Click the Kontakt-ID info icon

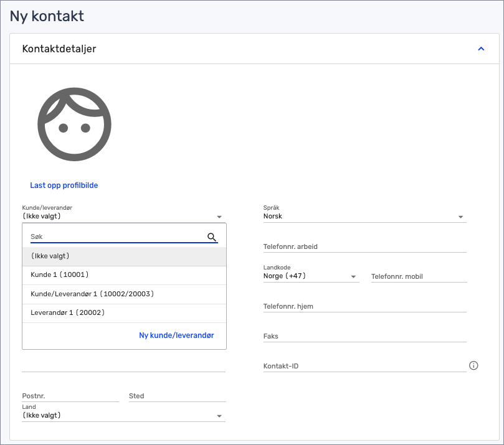tap(473, 365)
